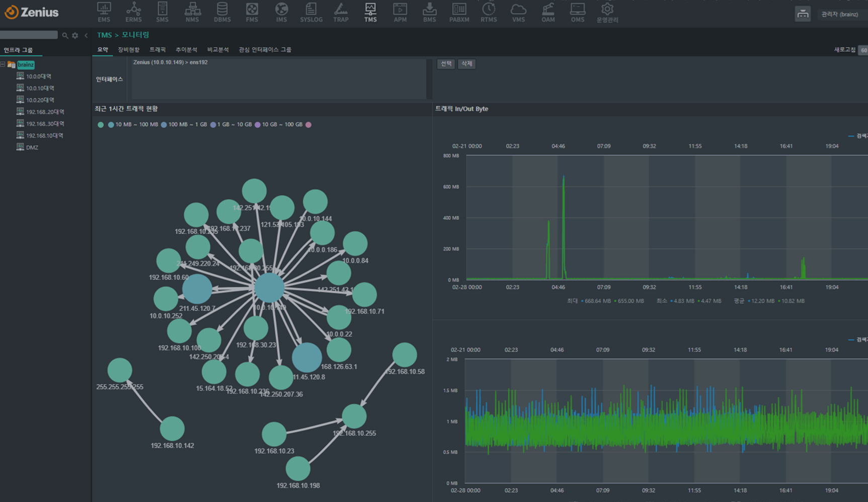Switch to the 장비현황 tab
This screenshot has height=502, width=868.
click(x=128, y=50)
